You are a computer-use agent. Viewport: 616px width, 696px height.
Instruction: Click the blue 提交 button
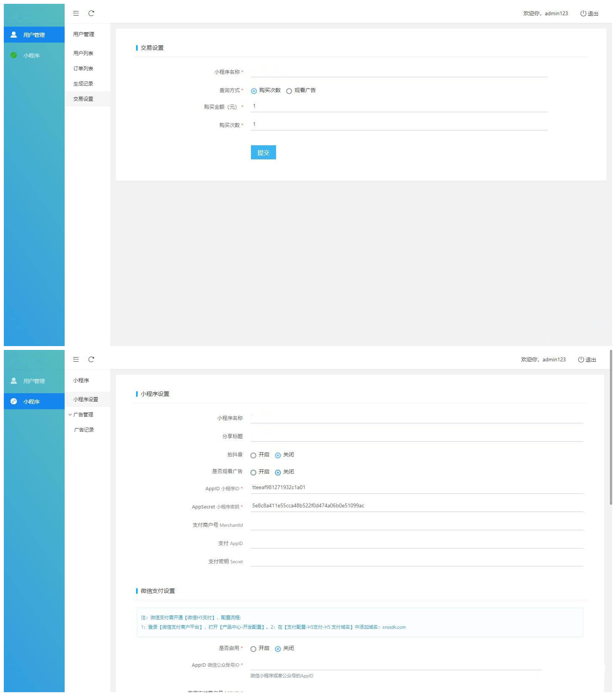(x=263, y=152)
